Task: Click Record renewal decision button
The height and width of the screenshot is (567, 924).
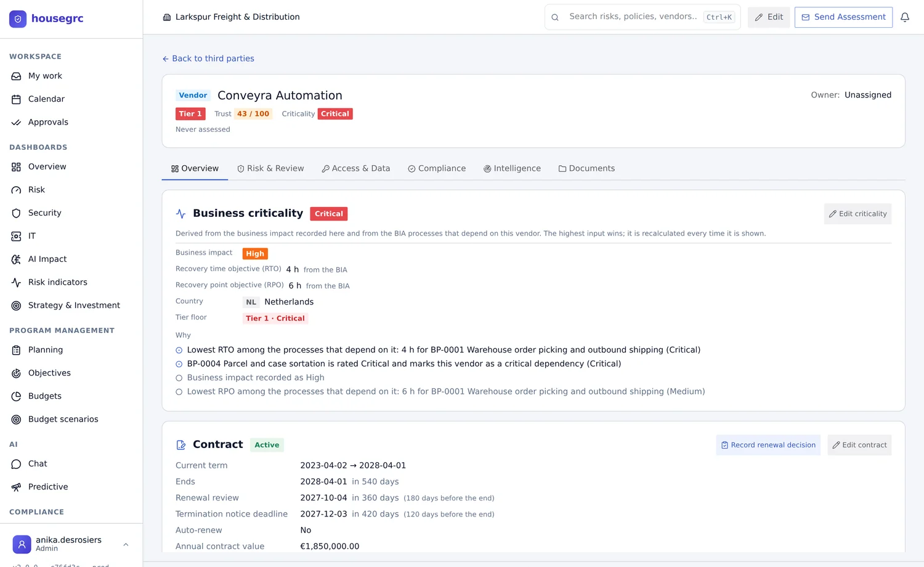Action: (768, 445)
